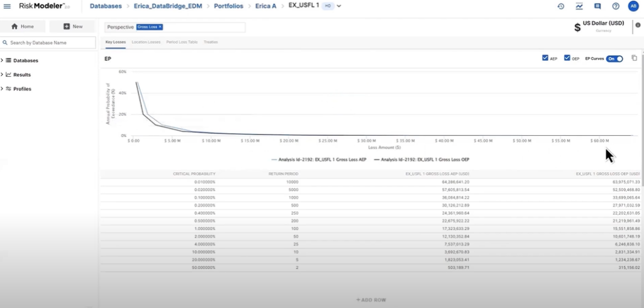Screen dimensions: 644x308
Task: Click the New button
Action: click(x=72, y=26)
